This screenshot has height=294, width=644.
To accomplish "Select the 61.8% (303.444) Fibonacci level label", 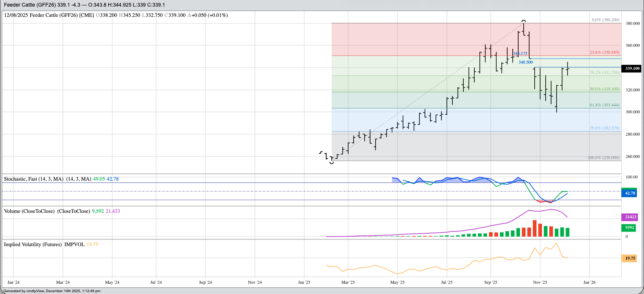I will pos(605,105).
